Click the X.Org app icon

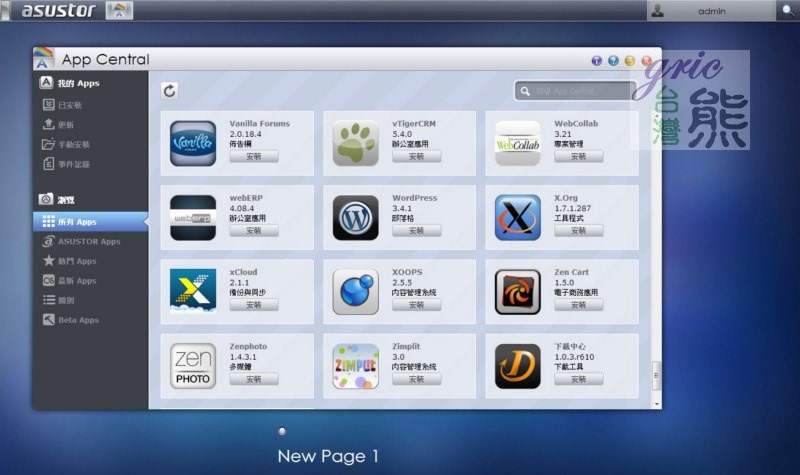tap(518, 217)
